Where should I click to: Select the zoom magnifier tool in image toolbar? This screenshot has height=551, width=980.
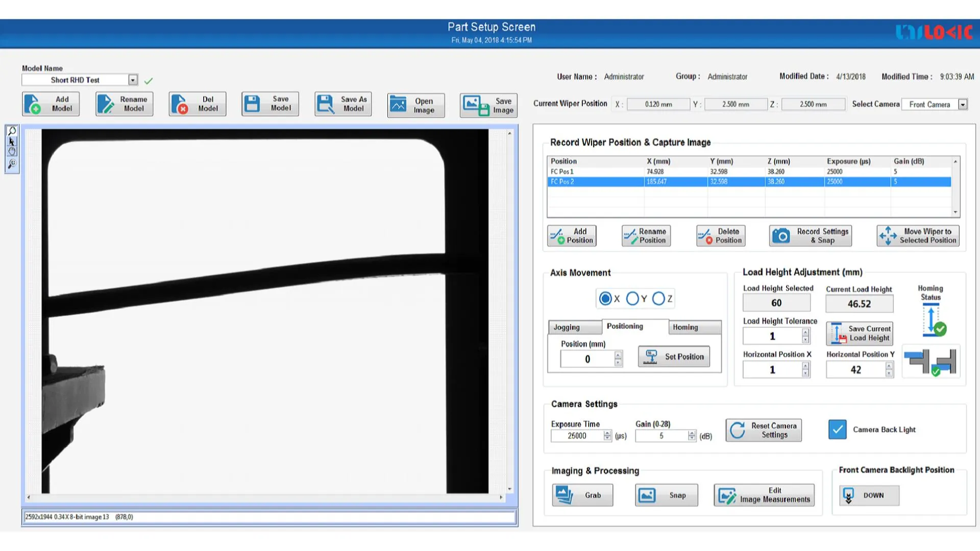[x=12, y=131]
